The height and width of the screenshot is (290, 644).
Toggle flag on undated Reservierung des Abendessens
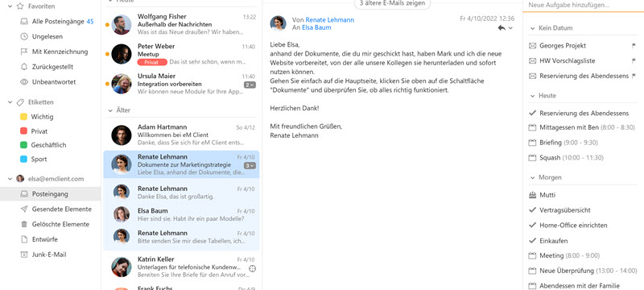pyautogui.click(x=634, y=76)
